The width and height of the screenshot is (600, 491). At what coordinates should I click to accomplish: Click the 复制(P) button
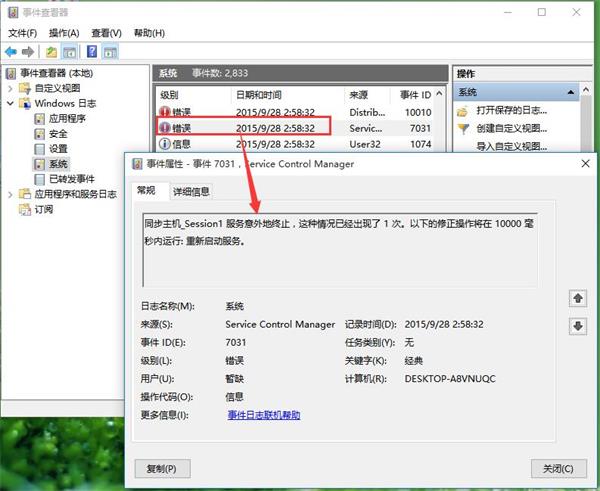[x=161, y=468]
